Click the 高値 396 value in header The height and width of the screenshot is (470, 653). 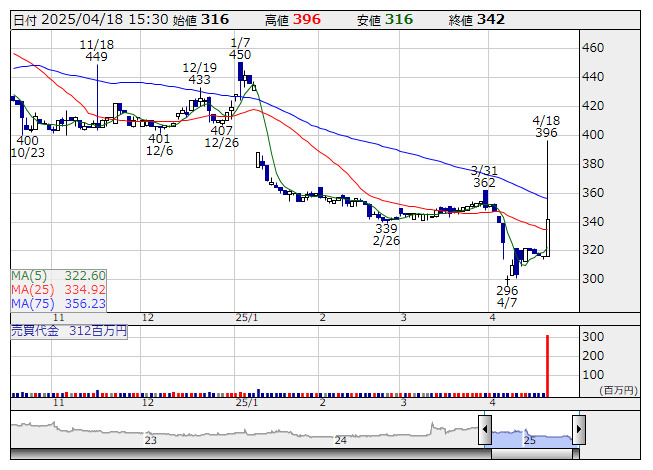click(x=293, y=20)
